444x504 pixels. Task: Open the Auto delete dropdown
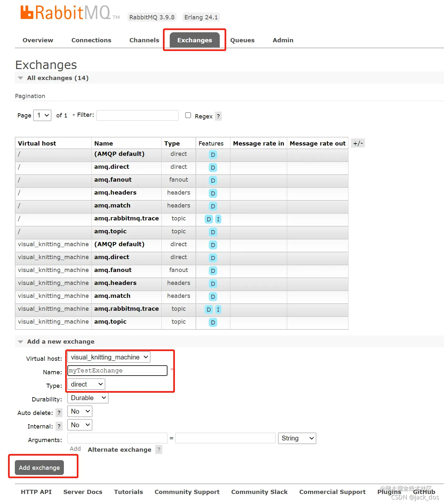[x=80, y=411]
